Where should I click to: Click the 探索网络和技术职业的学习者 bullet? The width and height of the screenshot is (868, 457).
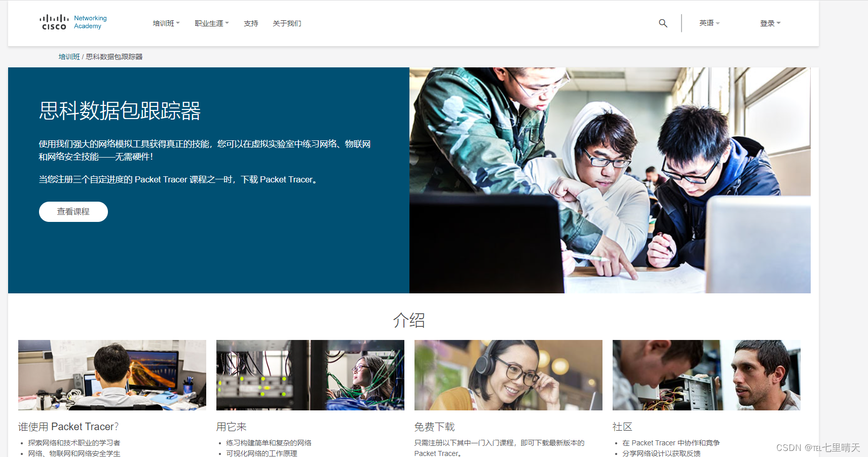(x=74, y=443)
